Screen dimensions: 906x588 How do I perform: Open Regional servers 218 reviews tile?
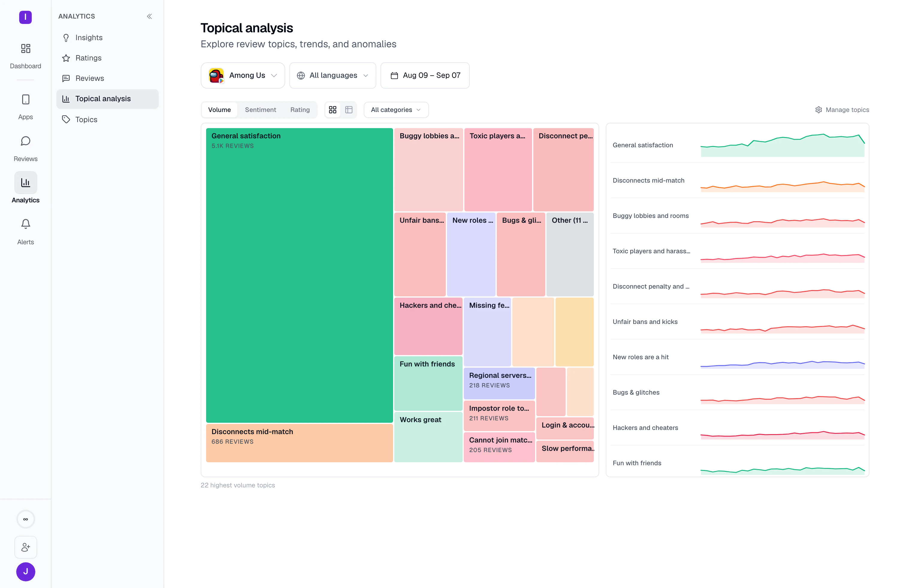coord(499,384)
